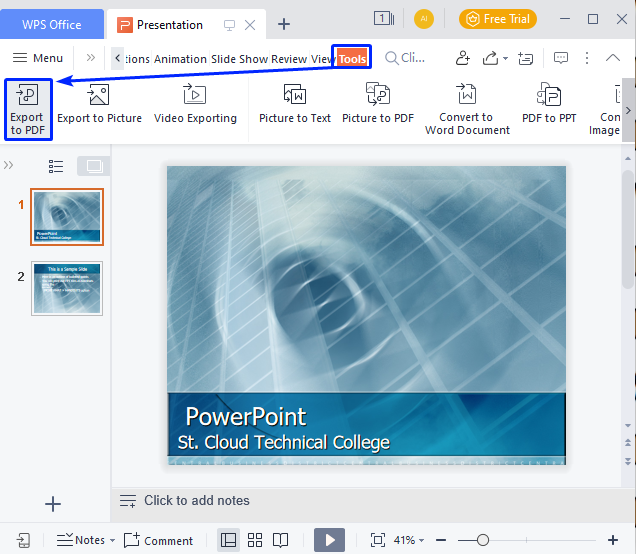
Task: Switch to the Review tab
Action: [289, 59]
